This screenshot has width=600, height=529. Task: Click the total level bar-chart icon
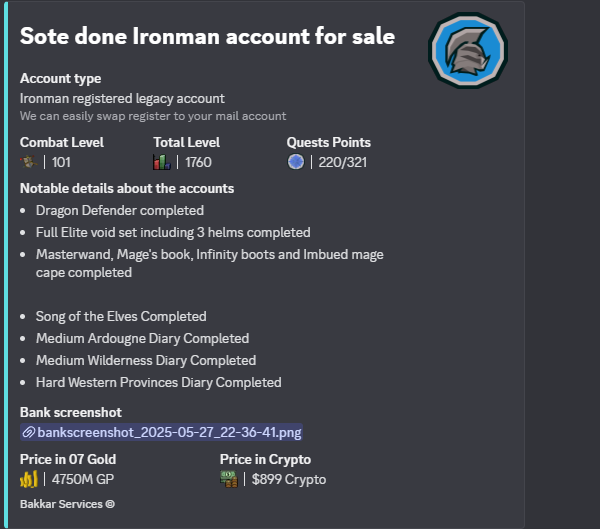161,162
